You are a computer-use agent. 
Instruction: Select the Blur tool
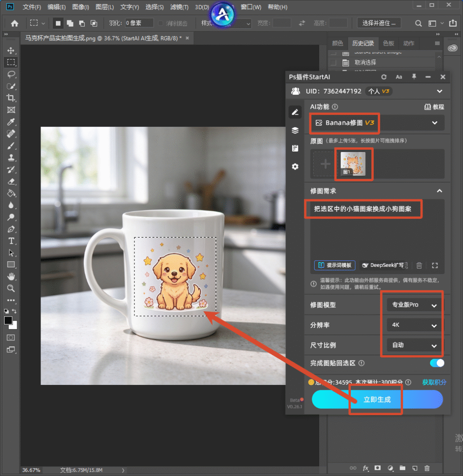(11, 205)
